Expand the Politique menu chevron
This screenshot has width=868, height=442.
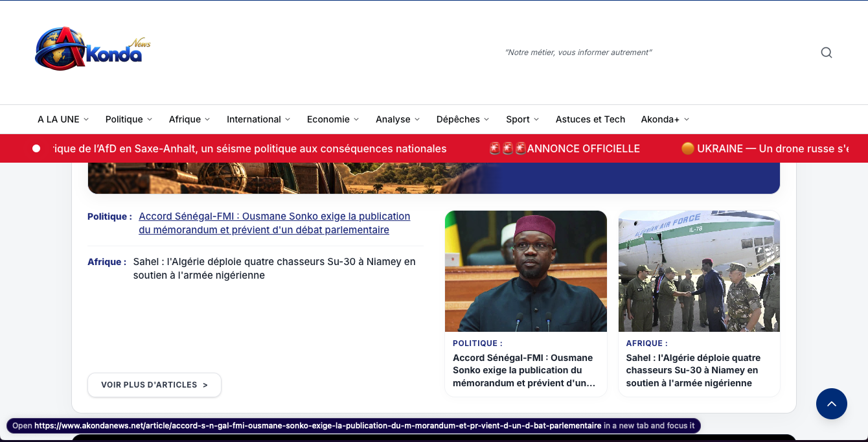click(x=150, y=119)
